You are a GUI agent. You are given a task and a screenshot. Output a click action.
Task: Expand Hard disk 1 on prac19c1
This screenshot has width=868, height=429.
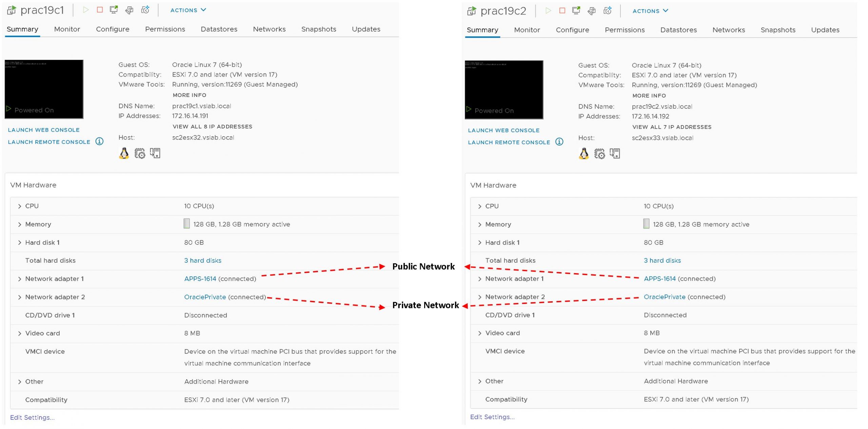20,243
